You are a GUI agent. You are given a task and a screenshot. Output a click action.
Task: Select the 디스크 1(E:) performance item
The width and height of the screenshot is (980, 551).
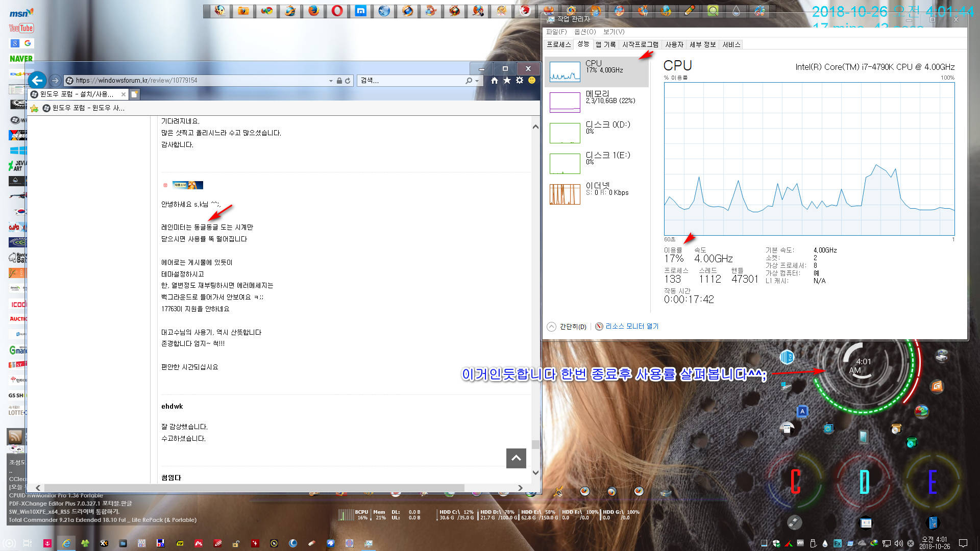597,163
